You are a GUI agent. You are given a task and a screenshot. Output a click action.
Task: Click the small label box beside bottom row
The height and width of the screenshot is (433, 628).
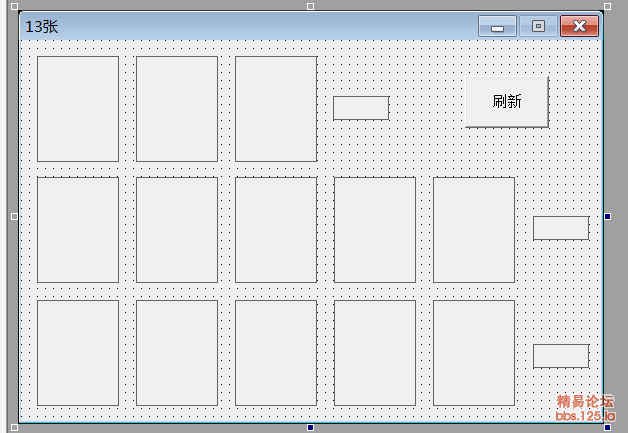[561, 356]
